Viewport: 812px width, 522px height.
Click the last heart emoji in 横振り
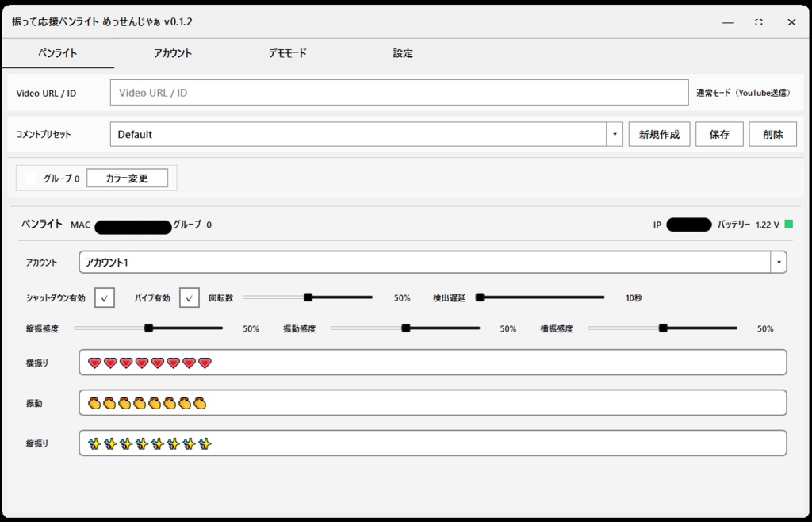(x=205, y=363)
